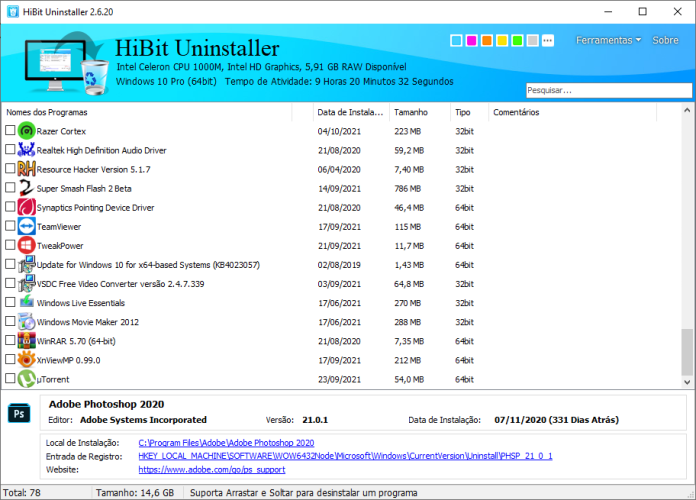The image size is (696, 500).
Task: Open the Ferramentas dropdown menu
Action: pos(609,40)
